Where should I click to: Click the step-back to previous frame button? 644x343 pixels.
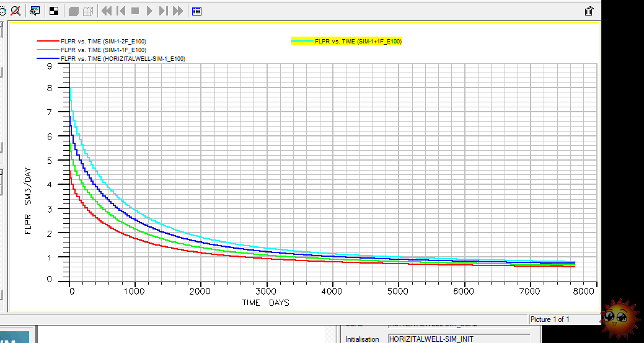pos(121,11)
